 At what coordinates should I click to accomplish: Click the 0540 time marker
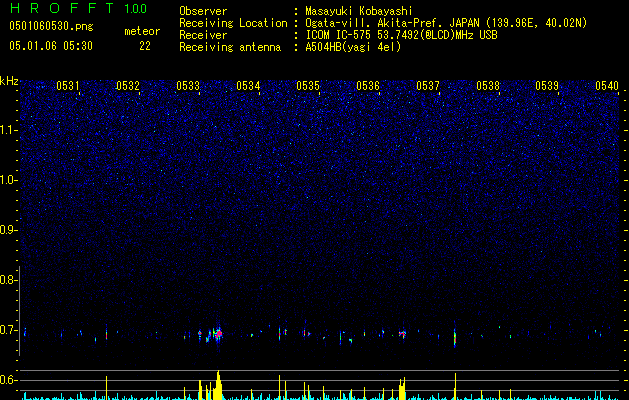tap(607, 86)
